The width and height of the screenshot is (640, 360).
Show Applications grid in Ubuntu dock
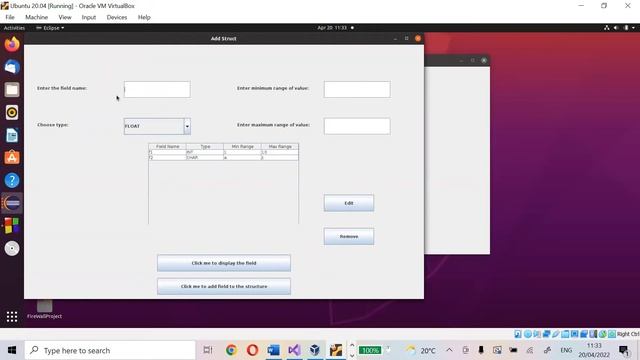click(12, 316)
